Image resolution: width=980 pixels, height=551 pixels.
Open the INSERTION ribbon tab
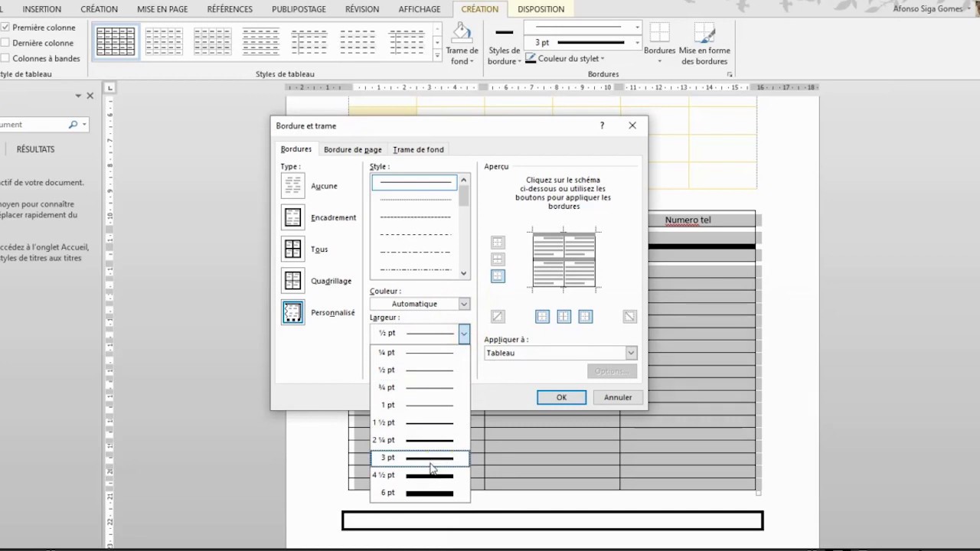42,9
